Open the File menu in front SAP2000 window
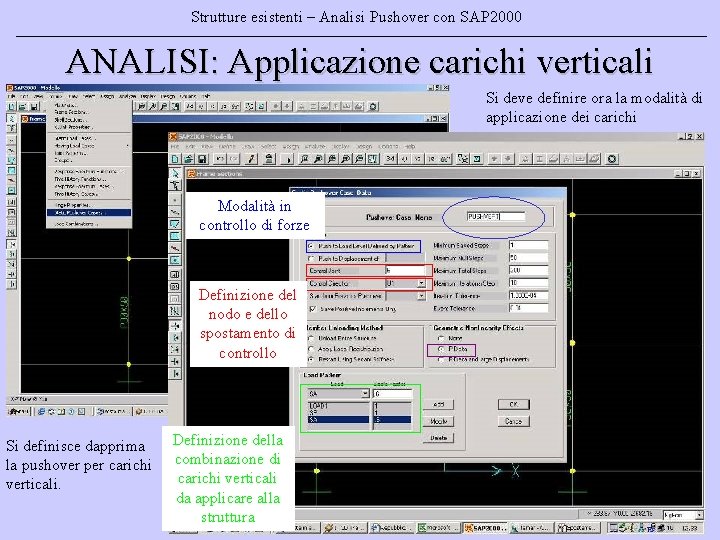The image size is (720, 540). [x=175, y=146]
